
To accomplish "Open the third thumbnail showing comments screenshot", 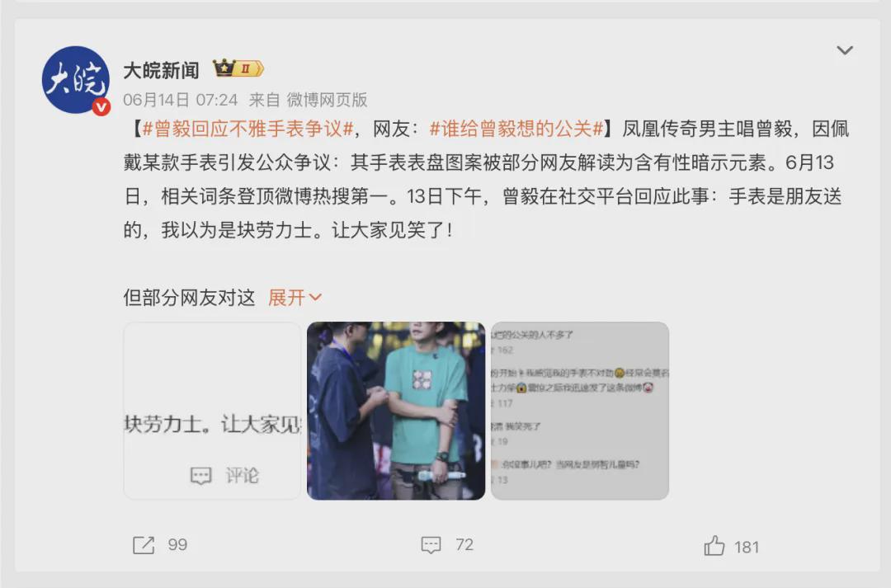I will coord(580,411).
